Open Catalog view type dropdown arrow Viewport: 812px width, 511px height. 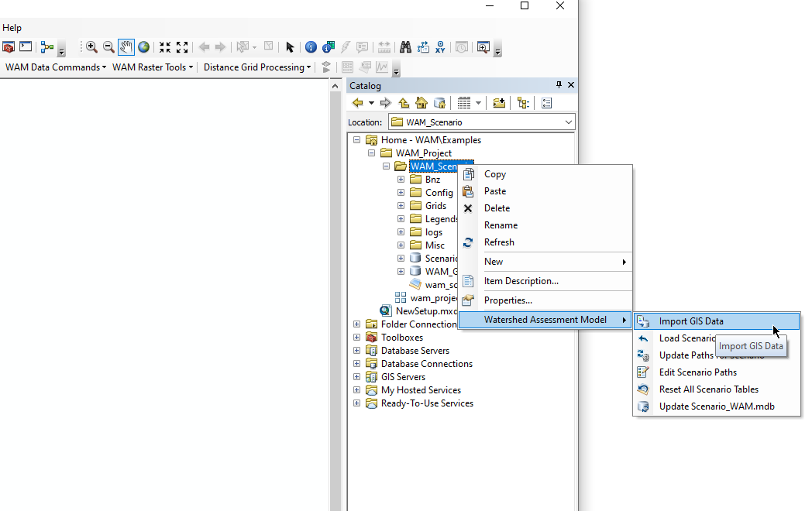(x=479, y=103)
